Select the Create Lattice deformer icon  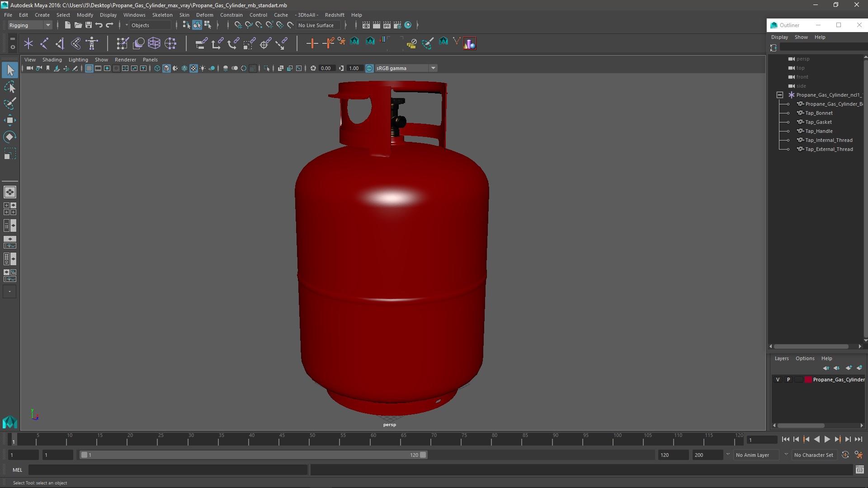click(154, 43)
